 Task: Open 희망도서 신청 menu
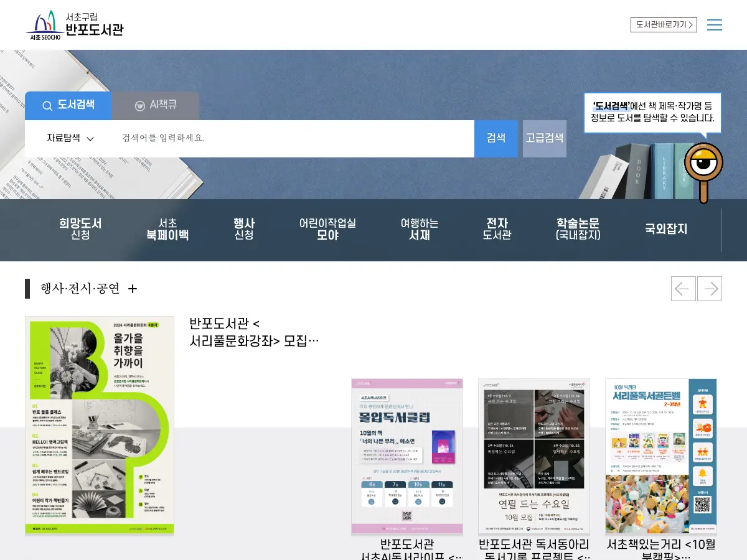pos(80,229)
